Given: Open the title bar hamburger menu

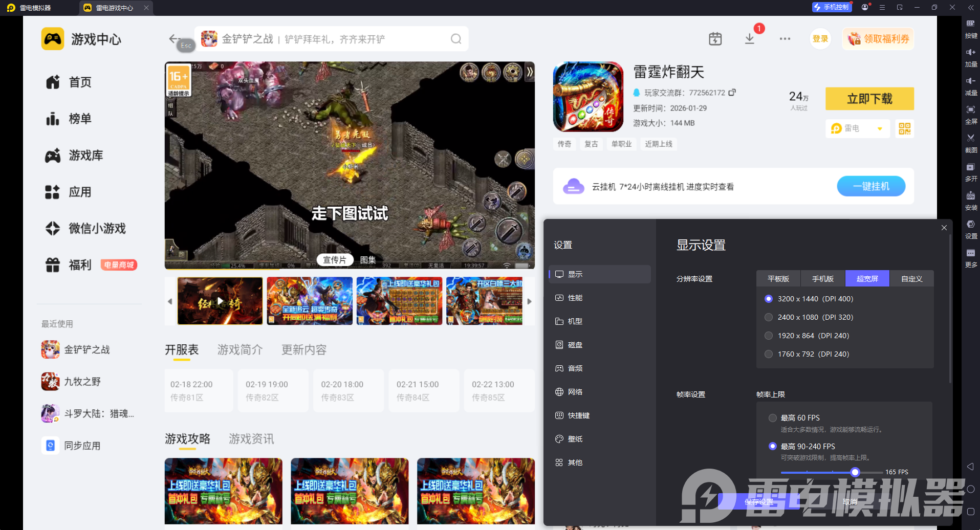Looking at the screenshot, I should click(x=882, y=7).
